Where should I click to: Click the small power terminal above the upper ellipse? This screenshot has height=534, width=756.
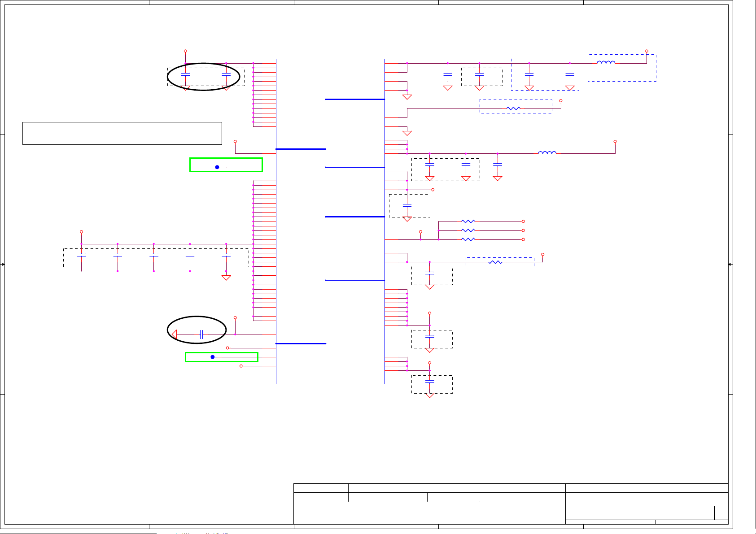(x=185, y=51)
